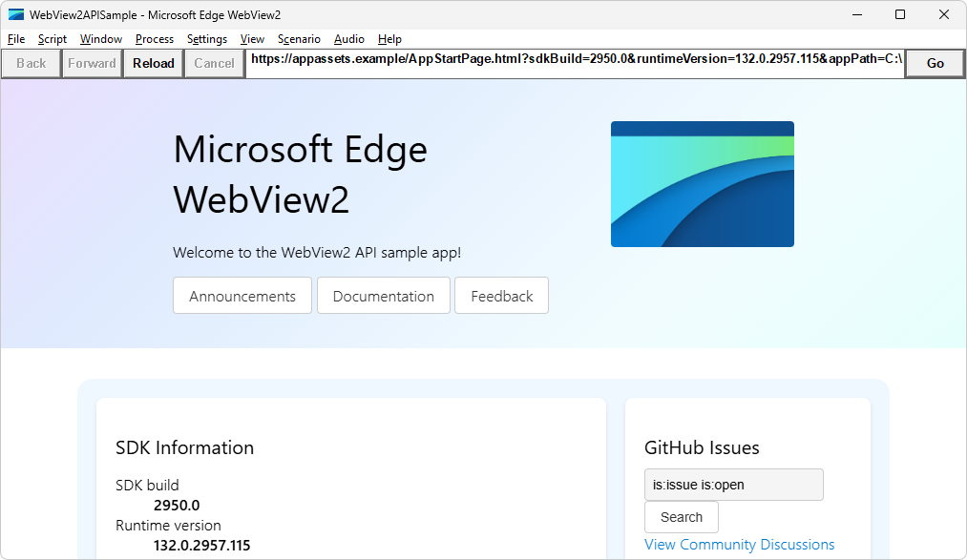Viewport: 967px width, 560px height.
Task: Click the Cancel navigation button
Action: pyautogui.click(x=214, y=63)
